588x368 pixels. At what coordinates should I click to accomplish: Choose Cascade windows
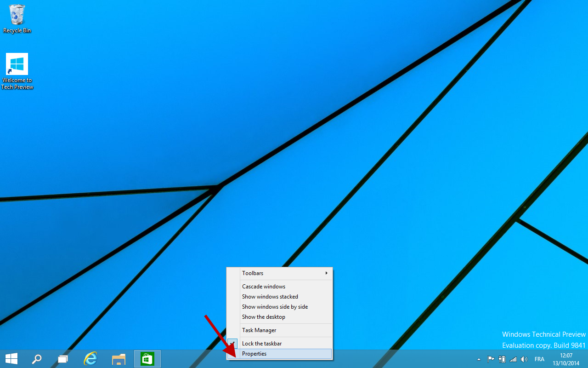pyautogui.click(x=280, y=287)
